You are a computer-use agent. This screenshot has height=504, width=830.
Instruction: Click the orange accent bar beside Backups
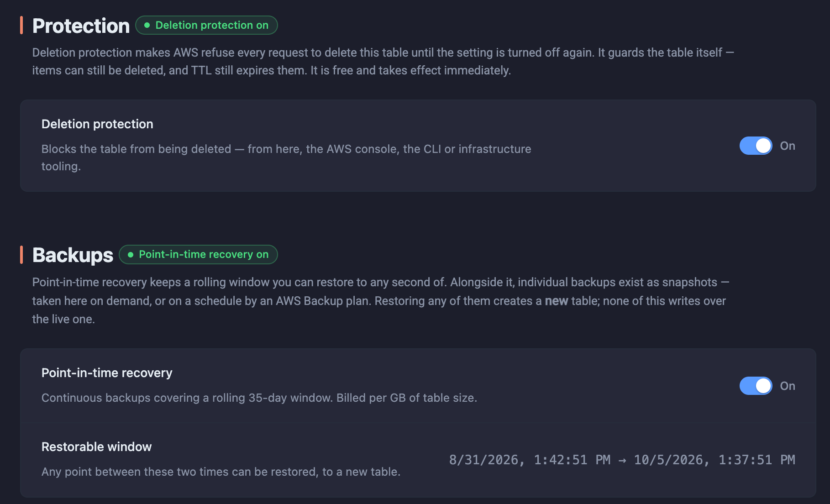click(21, 255)
